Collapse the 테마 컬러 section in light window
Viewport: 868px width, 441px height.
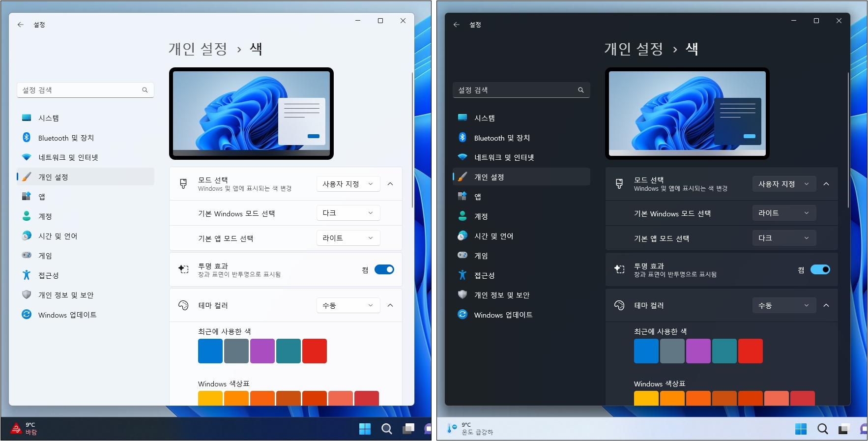[390, 305]
